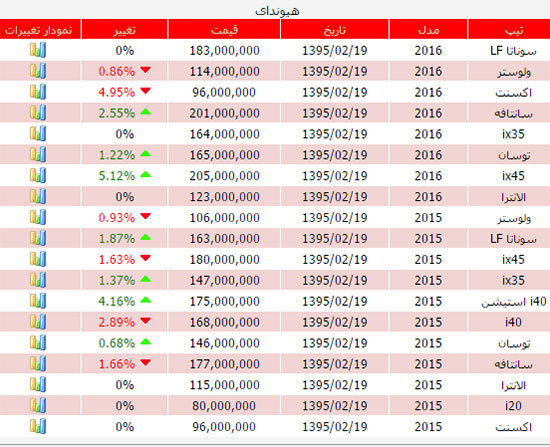Click chart icon for 115,000,000 row
550x447 pixels.
click(38, 385)
